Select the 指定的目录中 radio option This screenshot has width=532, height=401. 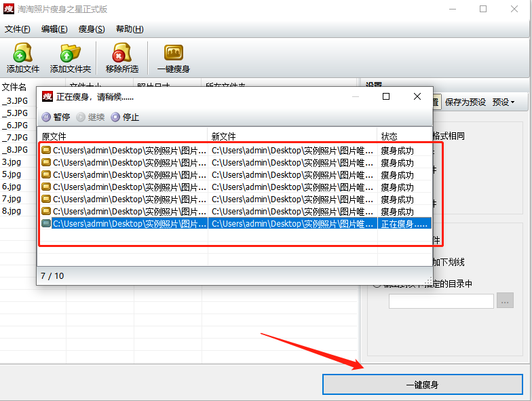click(377, 284)
